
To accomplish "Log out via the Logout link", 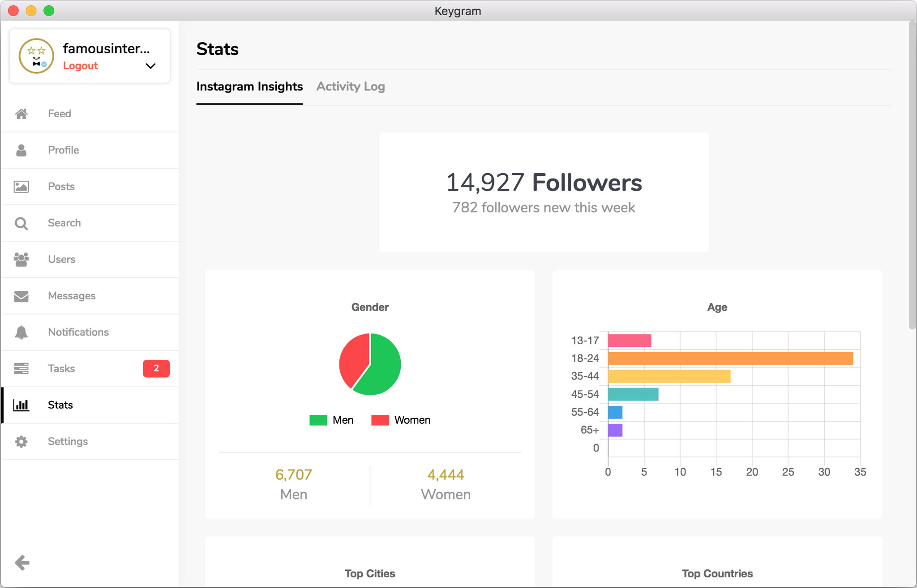I will 80,66.
